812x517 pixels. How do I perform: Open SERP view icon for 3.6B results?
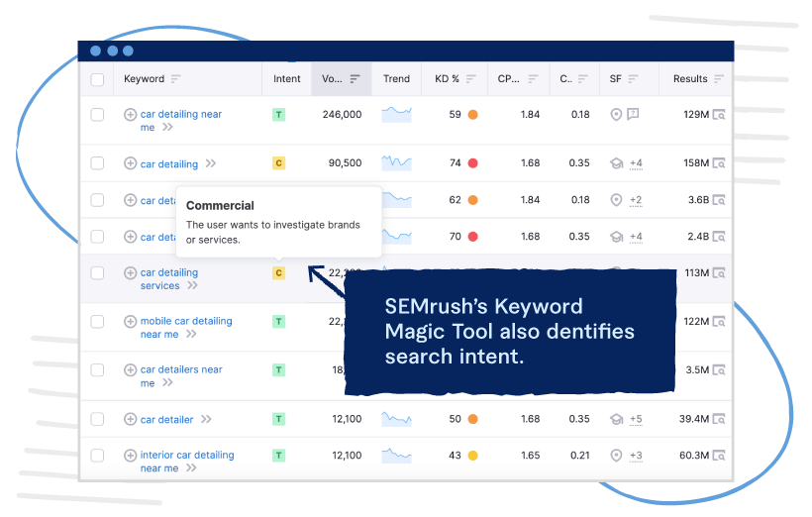tap(719, 200)
